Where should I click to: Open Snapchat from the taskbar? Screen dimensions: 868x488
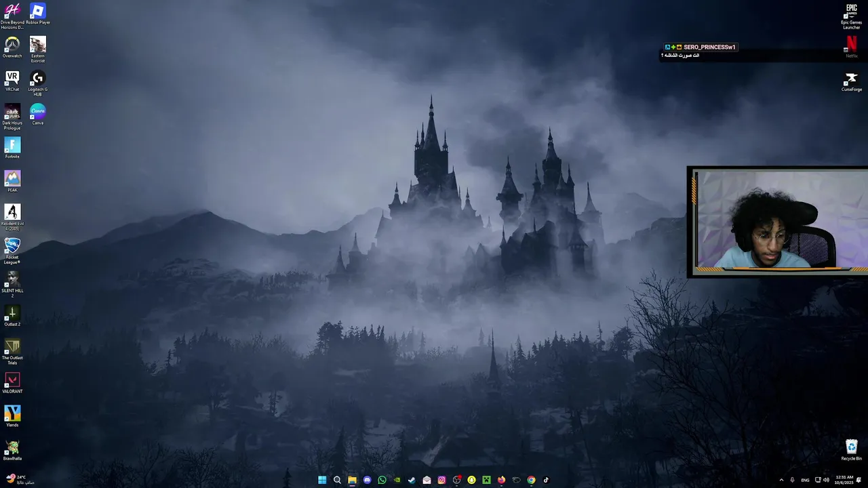tap(471, 480)
